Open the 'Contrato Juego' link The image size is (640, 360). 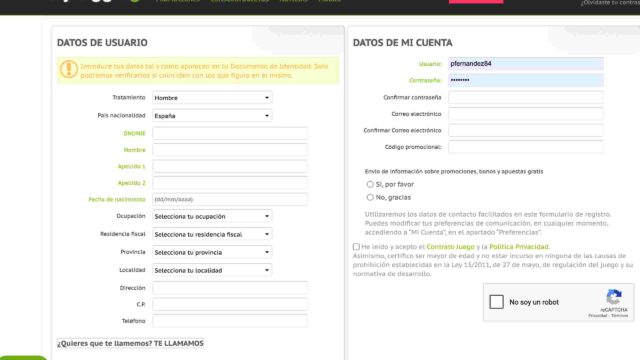(450, 247)
